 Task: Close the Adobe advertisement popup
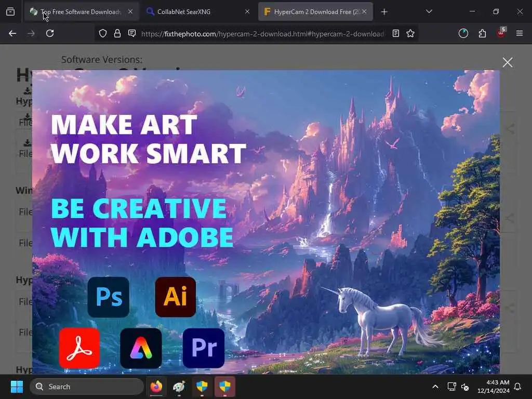click(507, 62)
